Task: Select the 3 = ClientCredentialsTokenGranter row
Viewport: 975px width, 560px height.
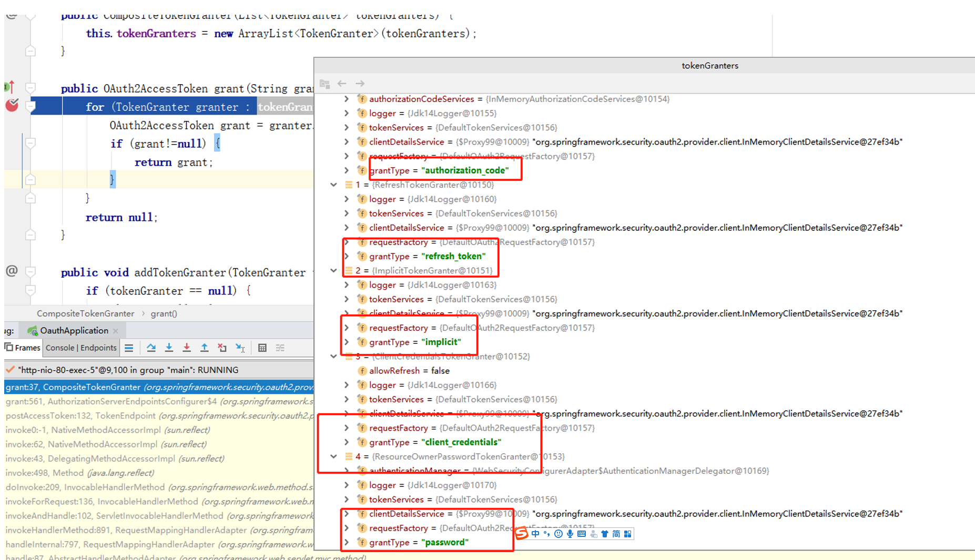Action: click(644, 356)
